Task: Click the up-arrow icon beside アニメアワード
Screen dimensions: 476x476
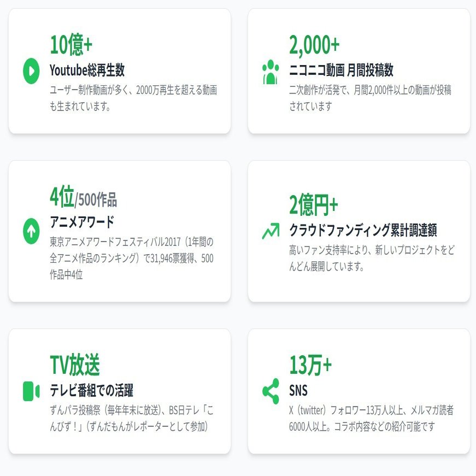Action: [31, 231]
